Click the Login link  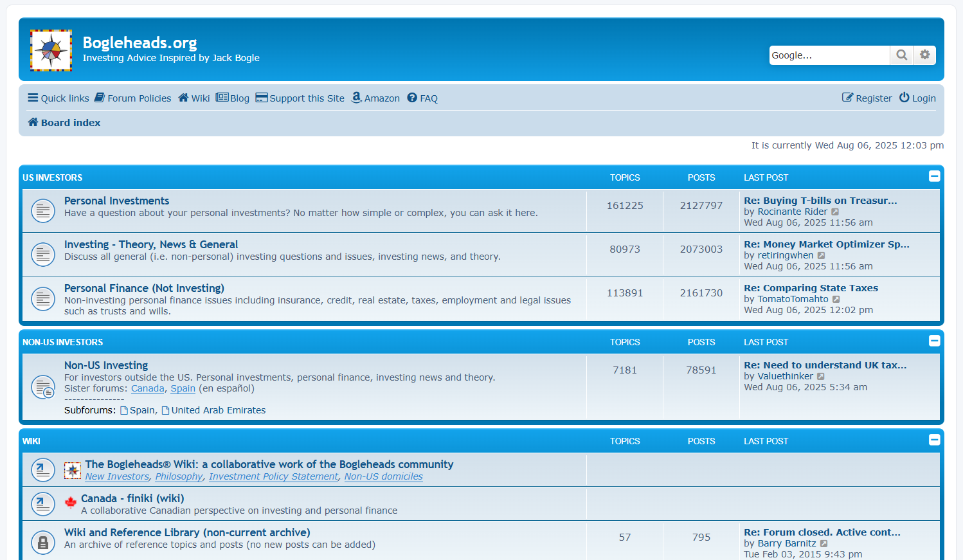point(917,98)
